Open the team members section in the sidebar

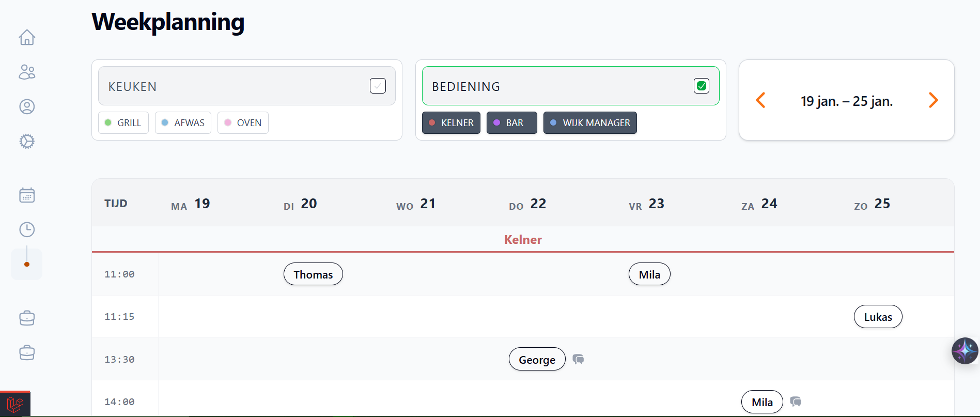27,72
